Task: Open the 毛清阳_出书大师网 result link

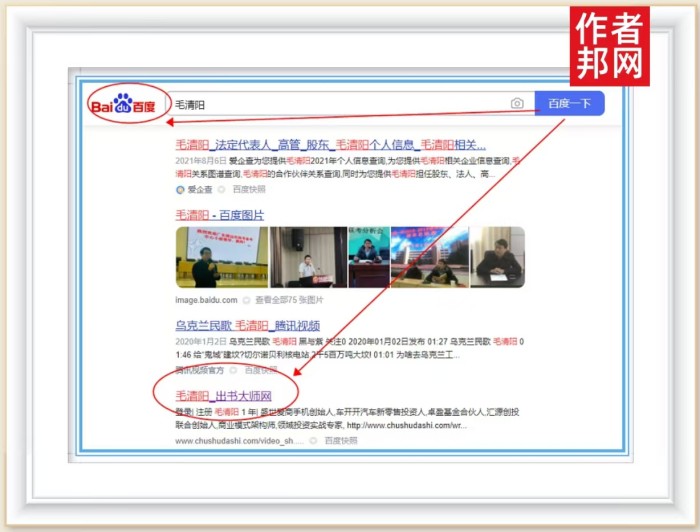Action: click(224, 396)
